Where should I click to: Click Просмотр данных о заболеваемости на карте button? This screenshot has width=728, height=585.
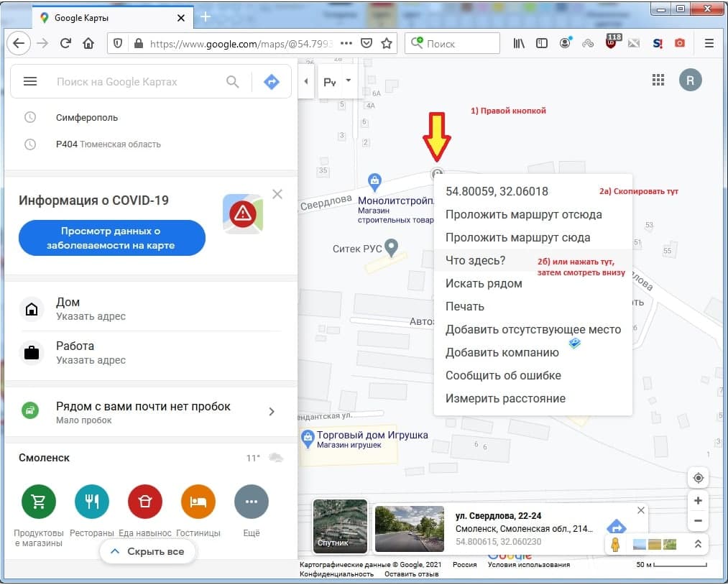111,238
